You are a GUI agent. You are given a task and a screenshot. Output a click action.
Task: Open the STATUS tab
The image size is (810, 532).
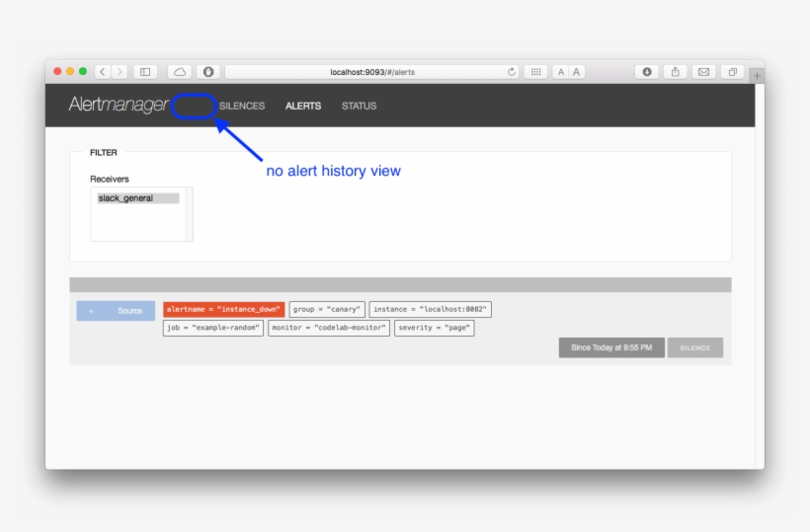[x=359, y=106]
